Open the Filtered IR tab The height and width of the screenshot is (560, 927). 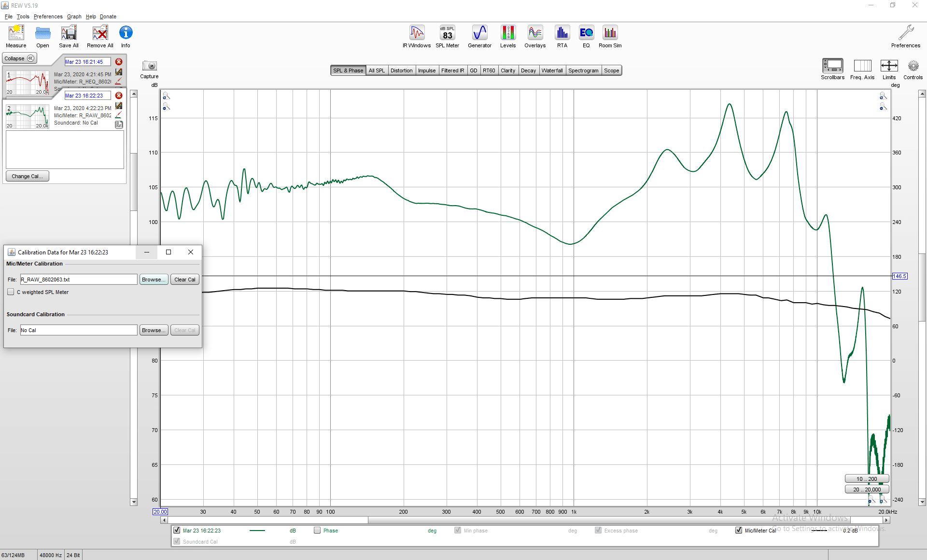(x=452, y=70)
